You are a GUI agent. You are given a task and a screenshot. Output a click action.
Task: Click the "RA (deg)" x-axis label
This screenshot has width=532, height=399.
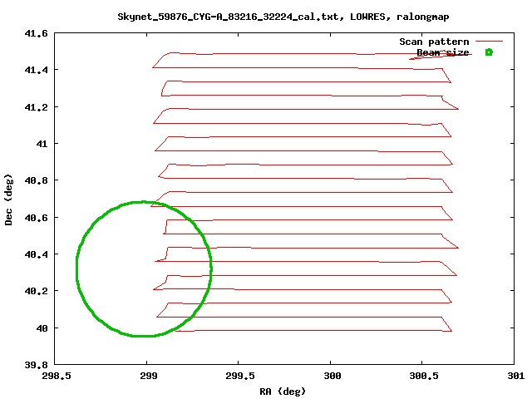pyautogui.click(x=283, y=392)
